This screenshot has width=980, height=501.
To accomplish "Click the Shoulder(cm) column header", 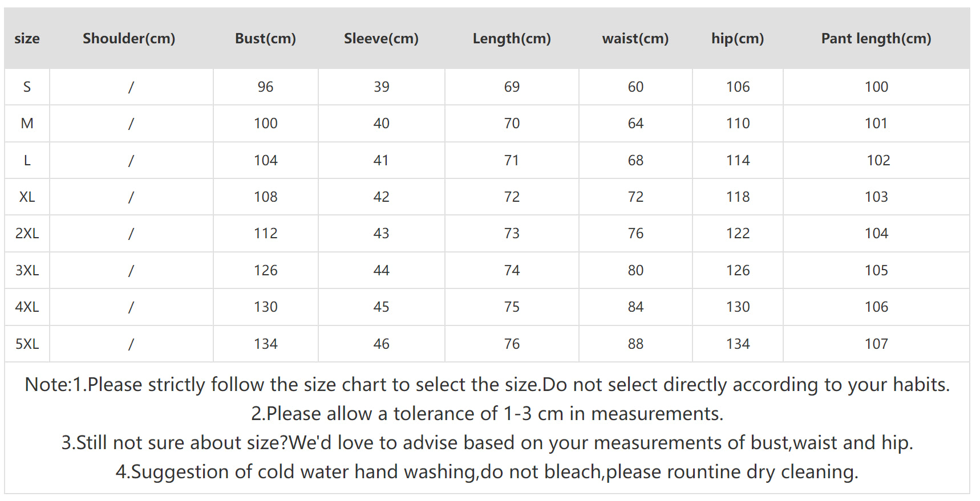I will [x=129, y=38].
